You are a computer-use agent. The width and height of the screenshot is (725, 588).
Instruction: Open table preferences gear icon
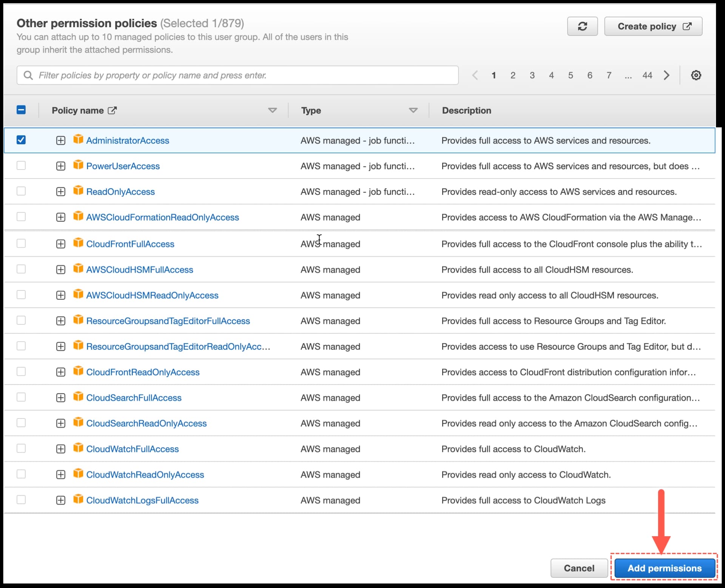coord(696,75)
